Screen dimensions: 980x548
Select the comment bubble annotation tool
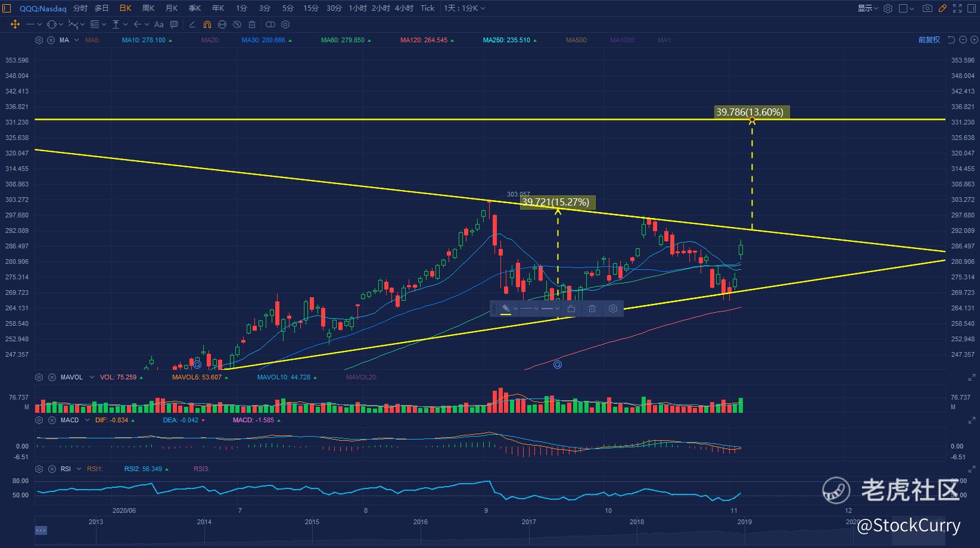tap(174, 24)
